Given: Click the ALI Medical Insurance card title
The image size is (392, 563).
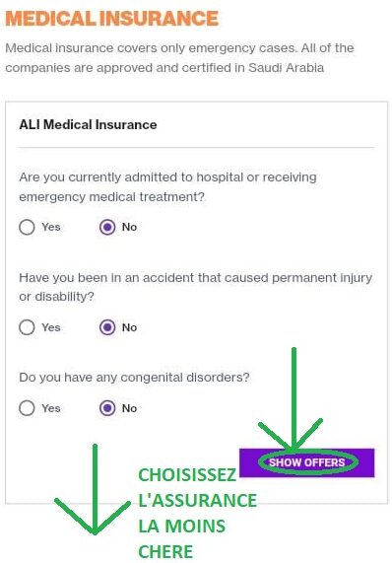Looking at the screenshot, I should click(x=88, y=124).
